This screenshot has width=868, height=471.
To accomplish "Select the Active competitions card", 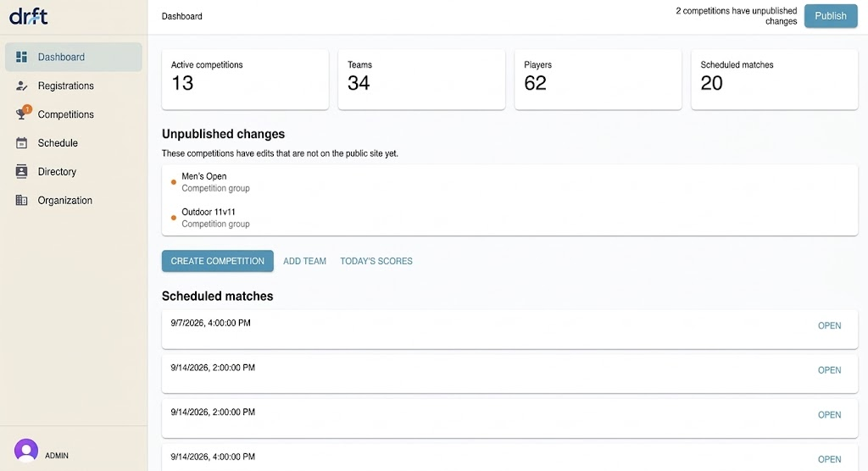I will click(x=245, y=80).
